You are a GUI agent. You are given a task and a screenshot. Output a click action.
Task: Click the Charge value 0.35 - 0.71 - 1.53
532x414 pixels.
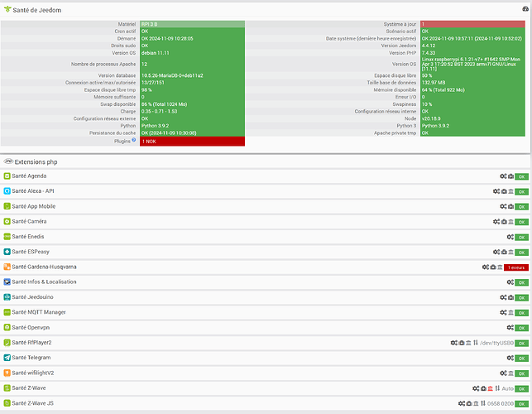pyautogui.click(x=159, y=112)
